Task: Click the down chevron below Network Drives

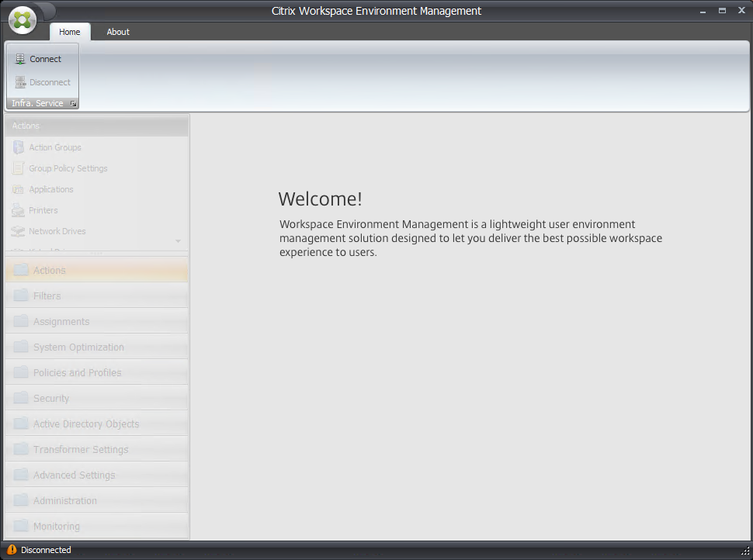Action: click(x=176, y=241)
